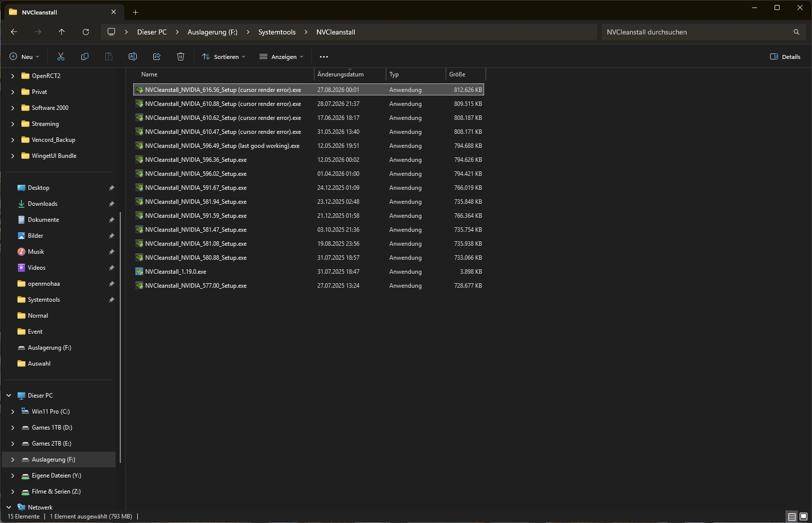Click the Copy toolbar icon
The height and width of the screenshot is (523, 812).
(85, 57)
